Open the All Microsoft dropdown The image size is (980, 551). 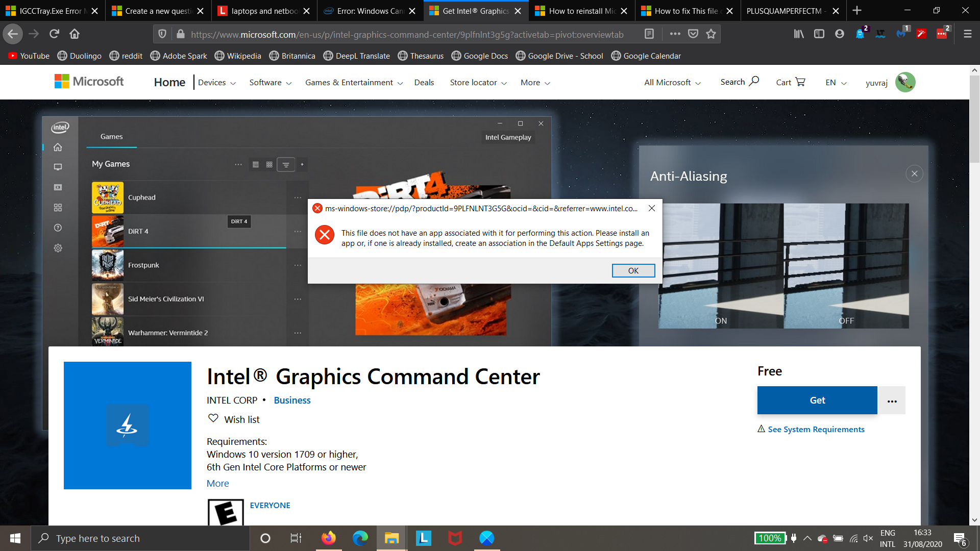(x=672, y=82)
